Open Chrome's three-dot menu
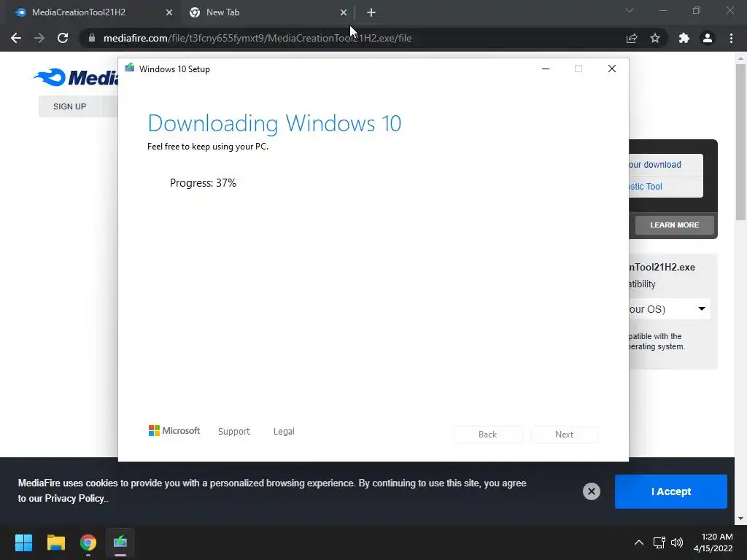This screenshot has height=560, width=747. pyautogui.click(x=731, y=38)
